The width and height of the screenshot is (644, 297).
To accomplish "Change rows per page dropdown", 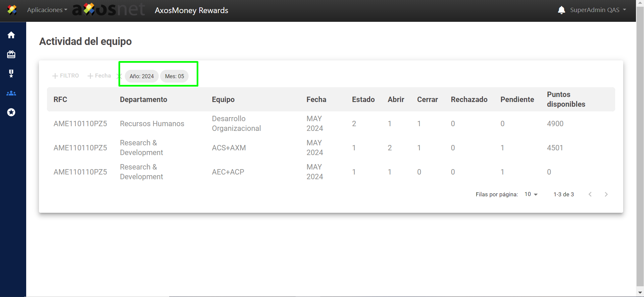I will [531, 194].
